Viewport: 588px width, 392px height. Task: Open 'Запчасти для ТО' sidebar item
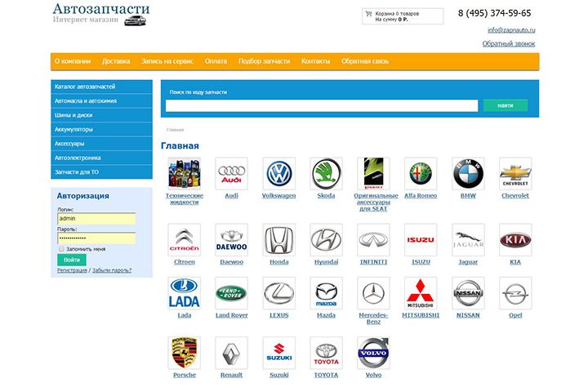101,172
